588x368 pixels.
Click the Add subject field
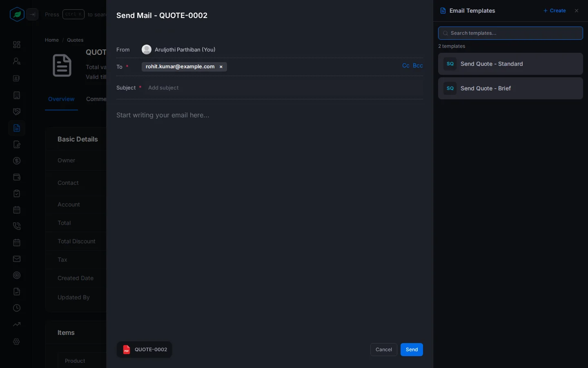click(x=285, y=88)
